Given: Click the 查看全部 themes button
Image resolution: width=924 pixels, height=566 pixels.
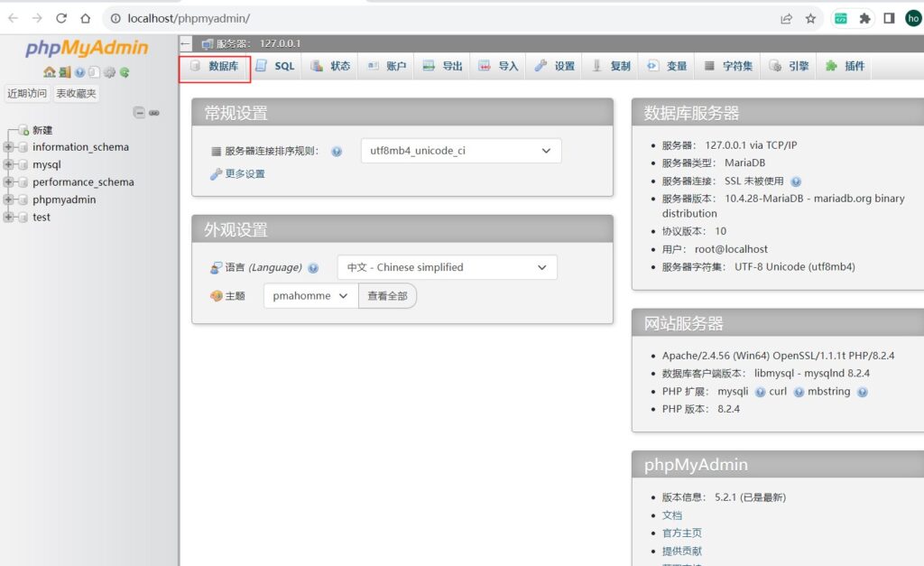Looking at the screenshot, I should pyautogui.click(x=387, y=296).
